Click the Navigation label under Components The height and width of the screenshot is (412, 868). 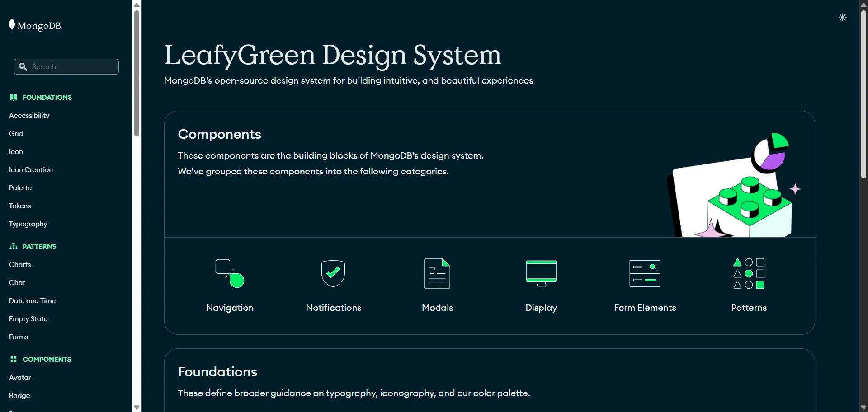click(x=230, y=308)
